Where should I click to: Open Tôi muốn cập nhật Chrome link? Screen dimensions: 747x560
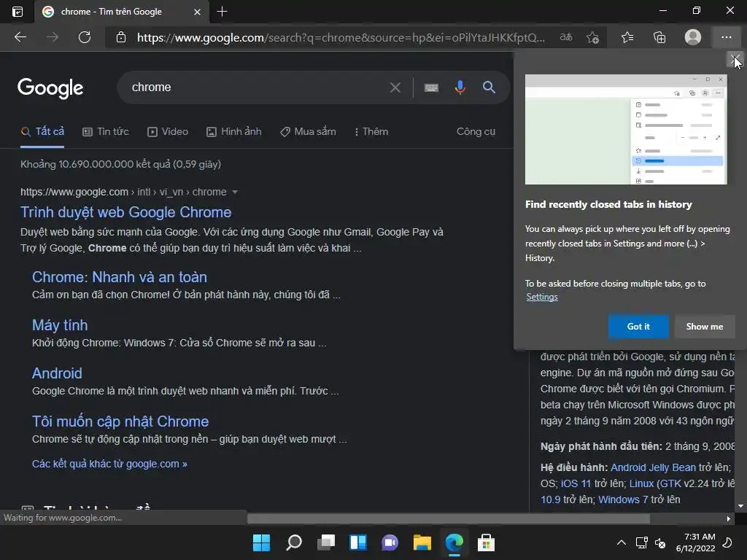[120, 421]
